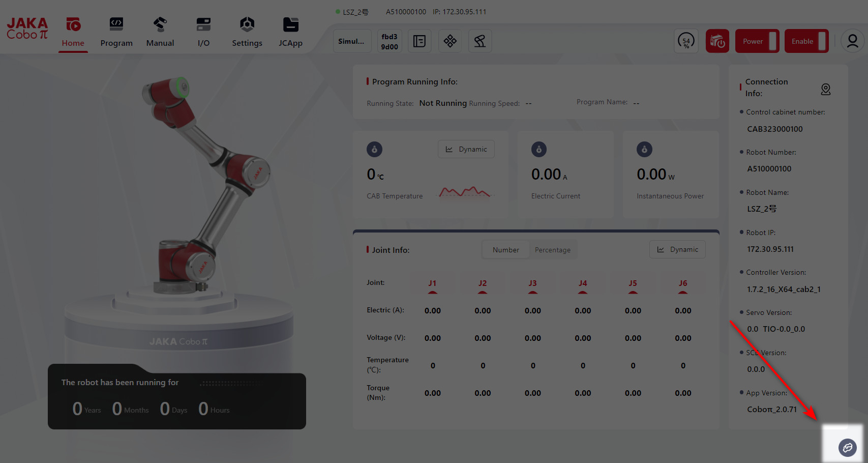Open the JCApp folder icon

[290, 32]
